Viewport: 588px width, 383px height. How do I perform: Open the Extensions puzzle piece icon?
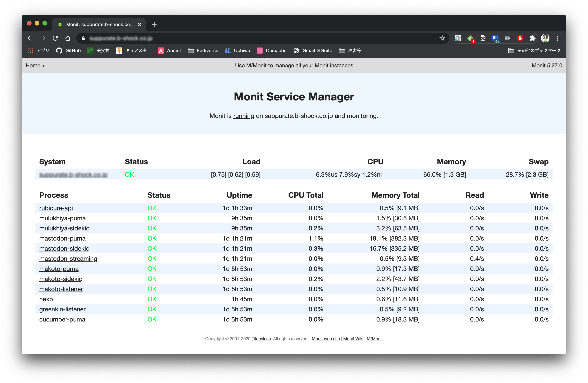(532, 38)
